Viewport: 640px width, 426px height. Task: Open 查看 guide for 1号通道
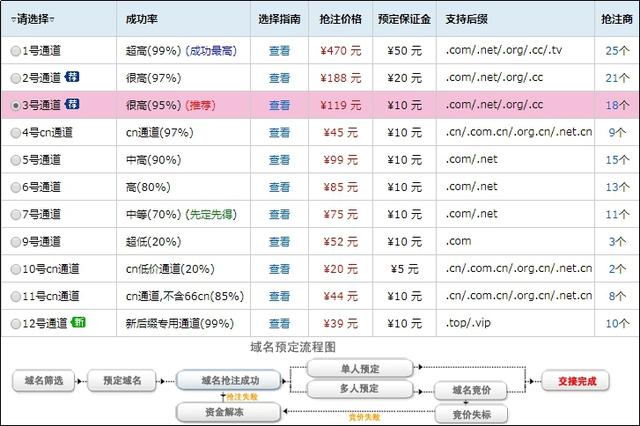[280, 51]
